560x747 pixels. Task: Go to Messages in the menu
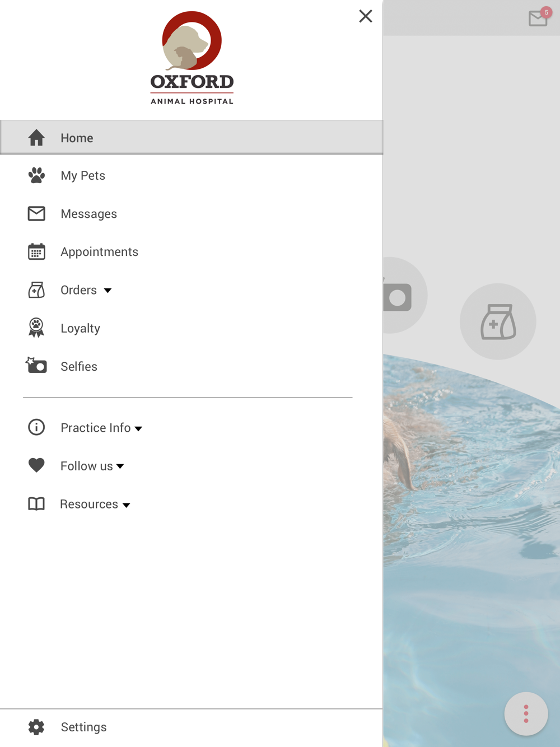click(192, 213)
